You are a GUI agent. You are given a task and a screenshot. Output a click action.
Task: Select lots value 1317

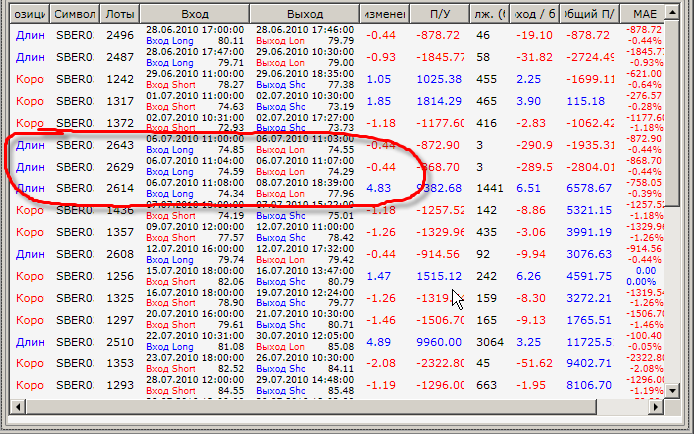[120, 101]
